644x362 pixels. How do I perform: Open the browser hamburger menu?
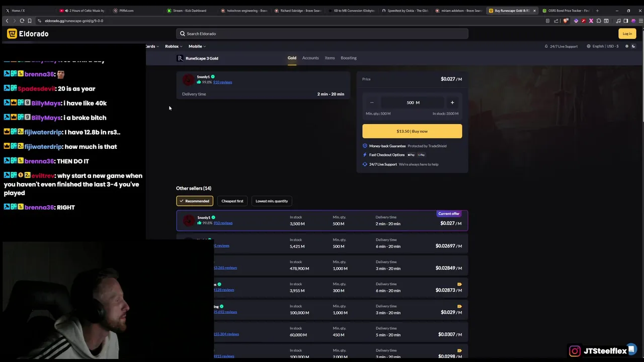(x=640, y=21)
